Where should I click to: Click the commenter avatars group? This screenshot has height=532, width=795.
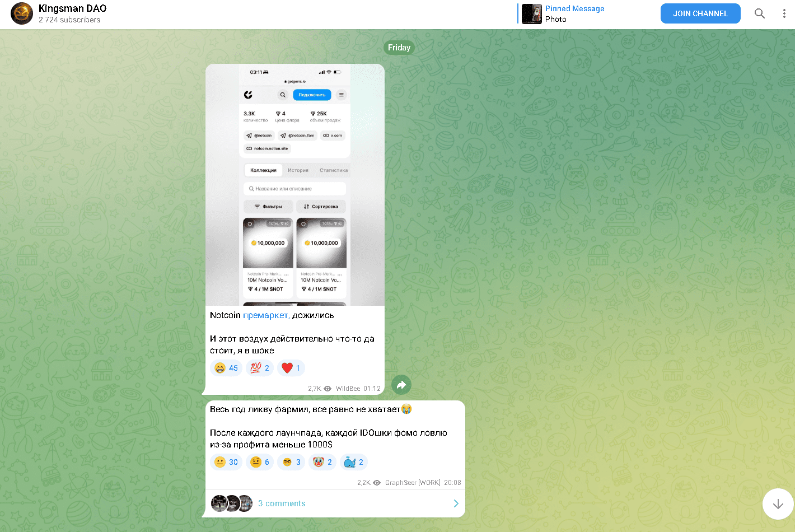tap(232, 503)
